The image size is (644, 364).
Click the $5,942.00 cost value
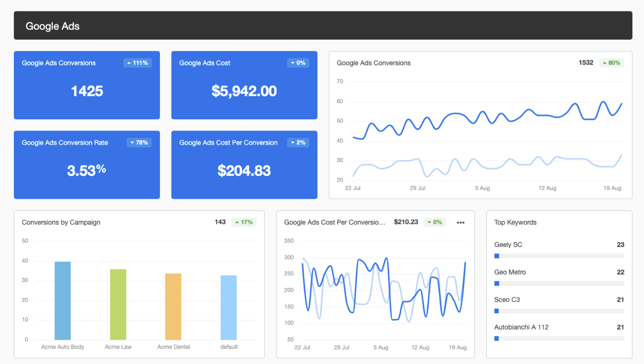[x=244, y=91]
